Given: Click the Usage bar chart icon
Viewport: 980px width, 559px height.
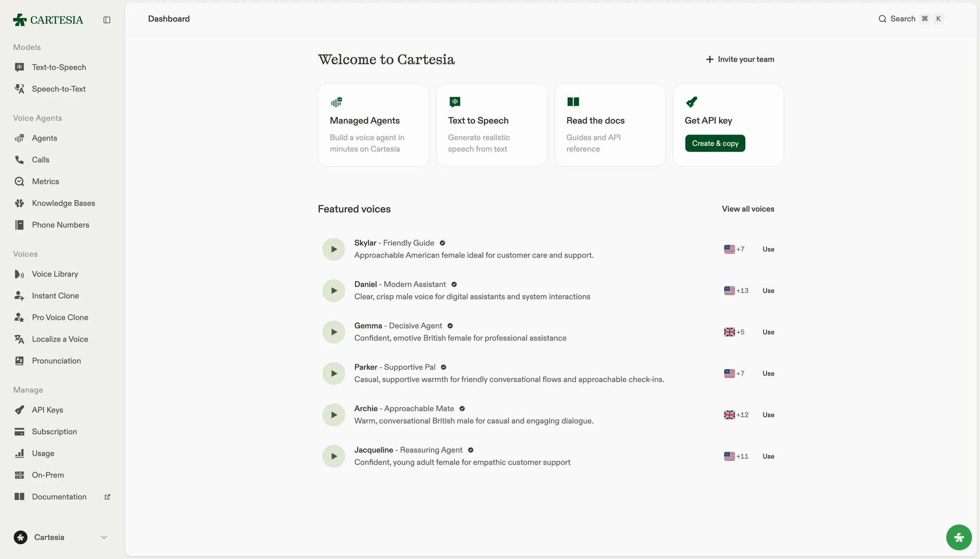Looking at the screenshot, I should 19,453.
